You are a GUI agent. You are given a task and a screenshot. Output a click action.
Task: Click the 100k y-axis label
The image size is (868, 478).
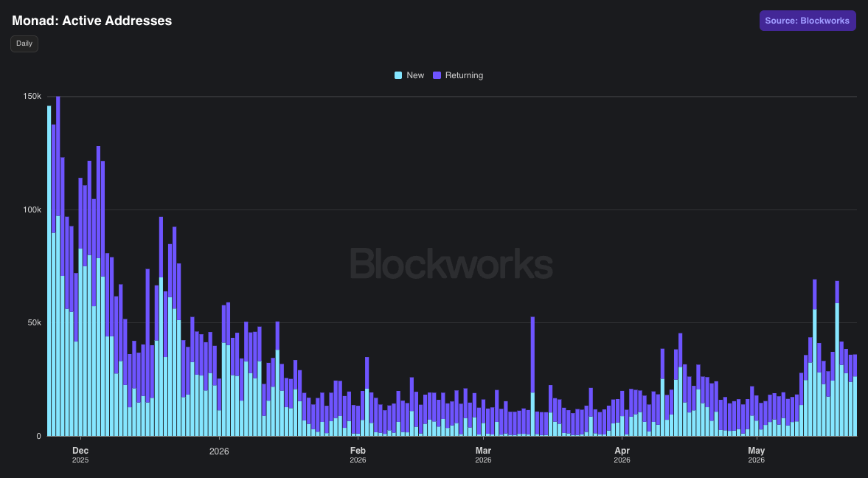point(32,210)
